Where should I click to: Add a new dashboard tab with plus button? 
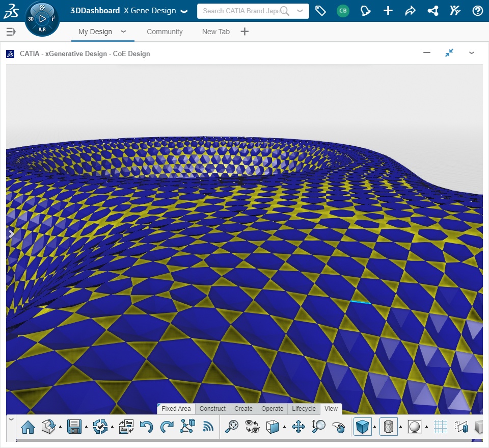(x=244, y=32)
